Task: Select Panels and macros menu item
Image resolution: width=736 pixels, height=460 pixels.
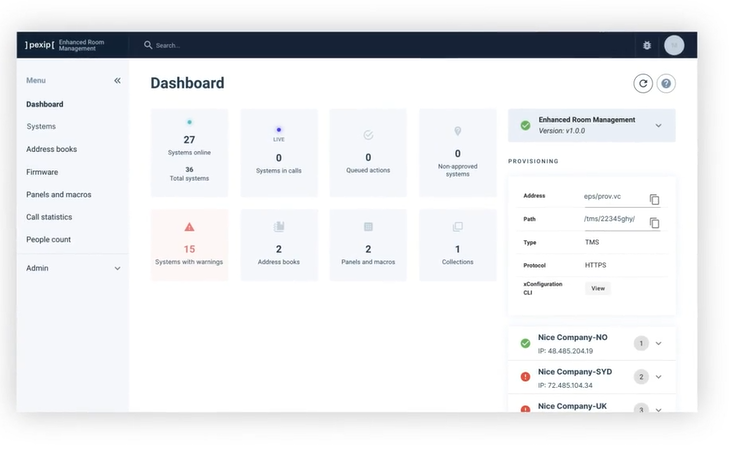Action: pos(59,194)
